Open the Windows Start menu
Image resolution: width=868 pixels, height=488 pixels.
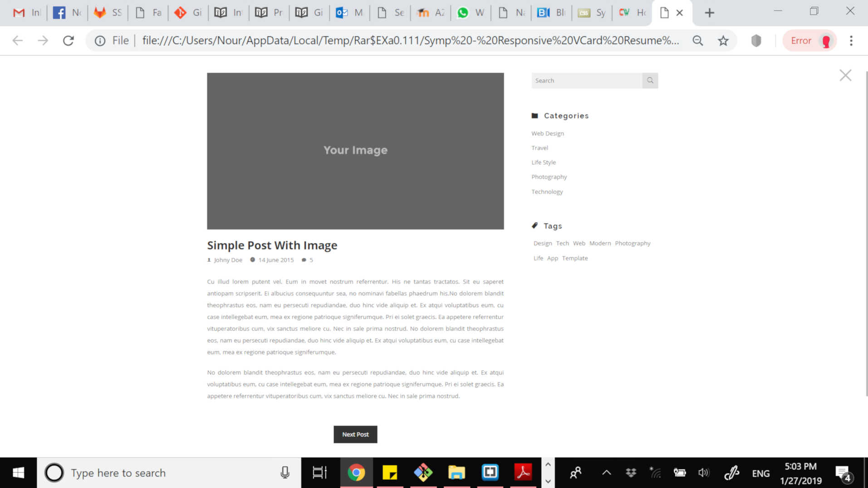point(18,473)
